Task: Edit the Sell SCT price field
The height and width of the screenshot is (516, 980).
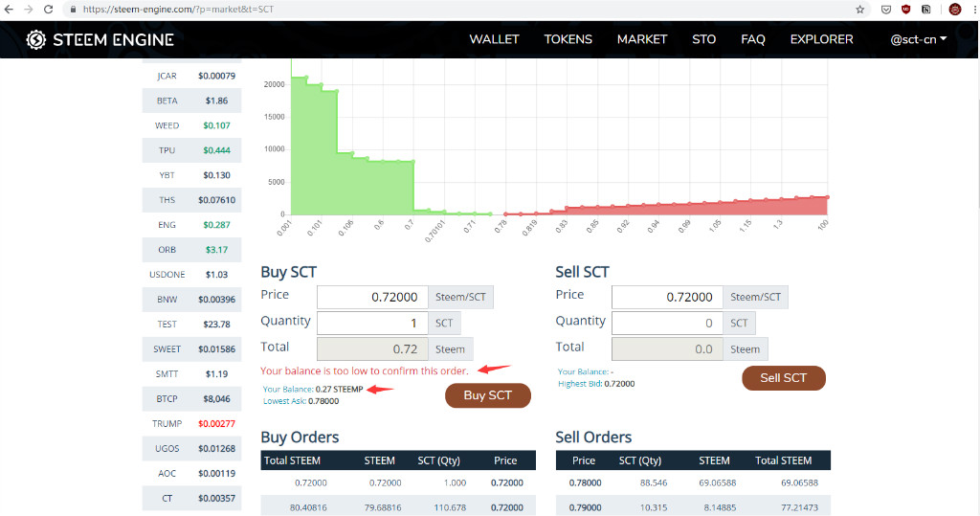Action: tap(667, 297)
